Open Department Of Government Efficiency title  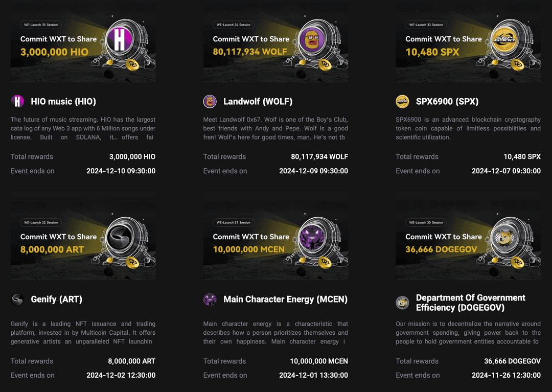pos(471,303)
